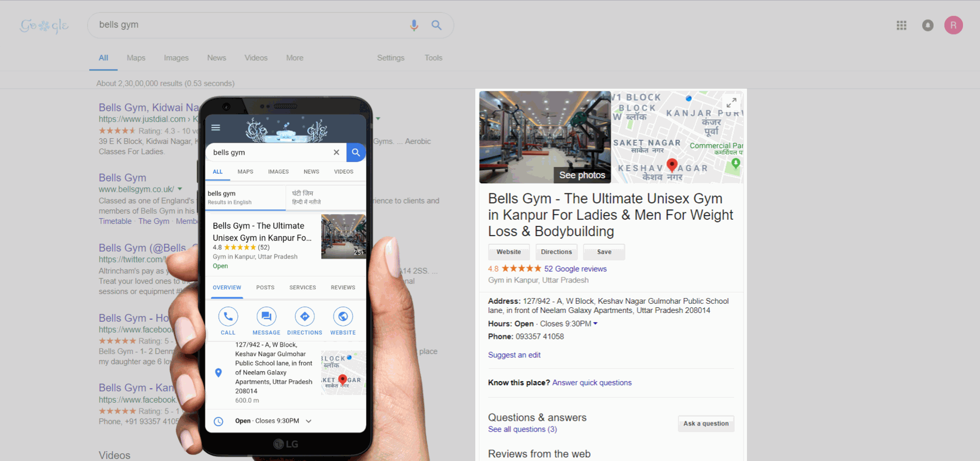Tap the gym photo thumbnail on phone
Screen dimensions: 980x461
click(x=343, y=237)
